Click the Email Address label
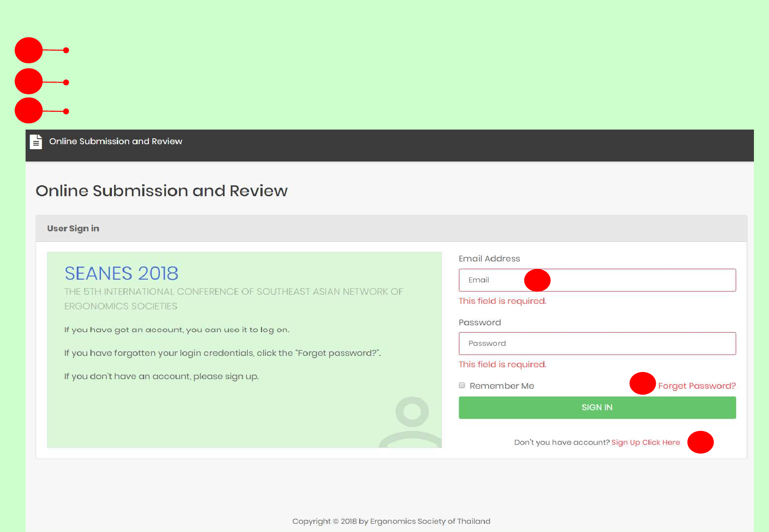This screenshot has width=769, height=532. point(490,259)
